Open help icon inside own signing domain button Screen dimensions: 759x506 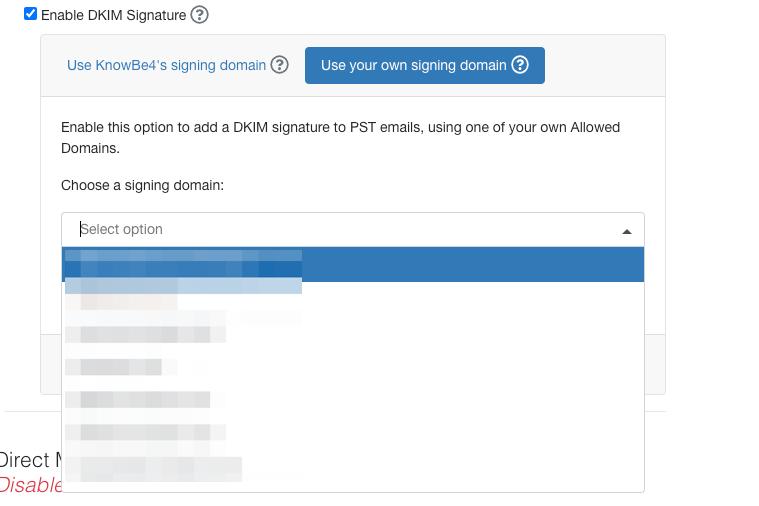point(520,65)
